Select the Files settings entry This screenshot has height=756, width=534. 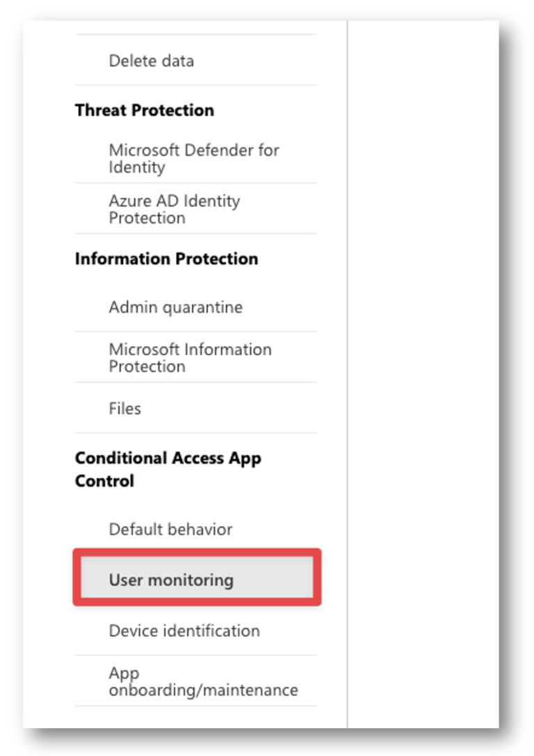coord(196,409)
